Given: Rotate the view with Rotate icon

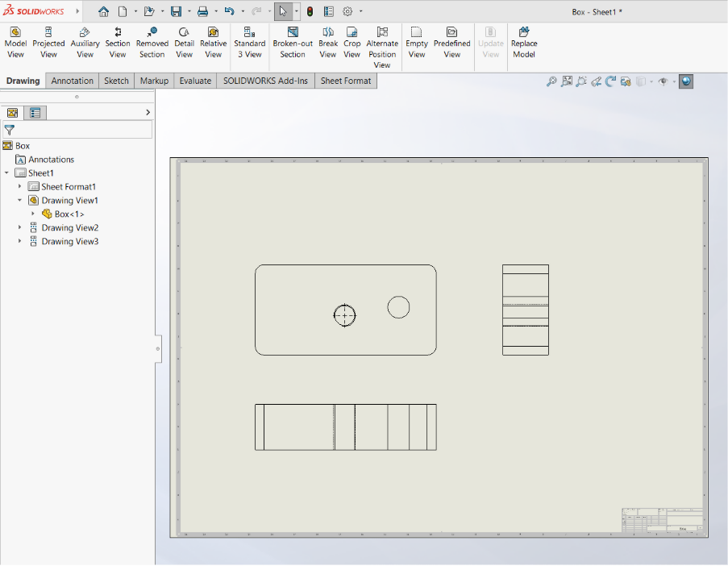Looking at the screenshot, I should point(610,81).
